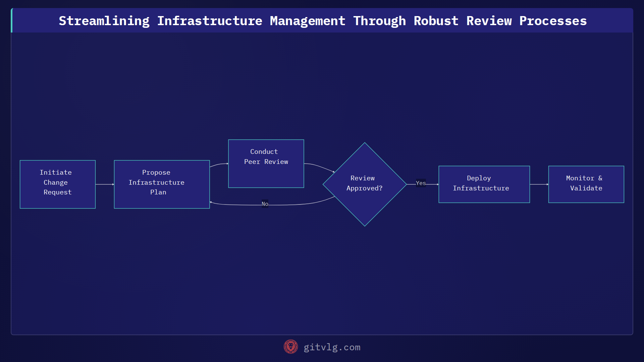Select the Initiate Change Request node

click(58, 184)
